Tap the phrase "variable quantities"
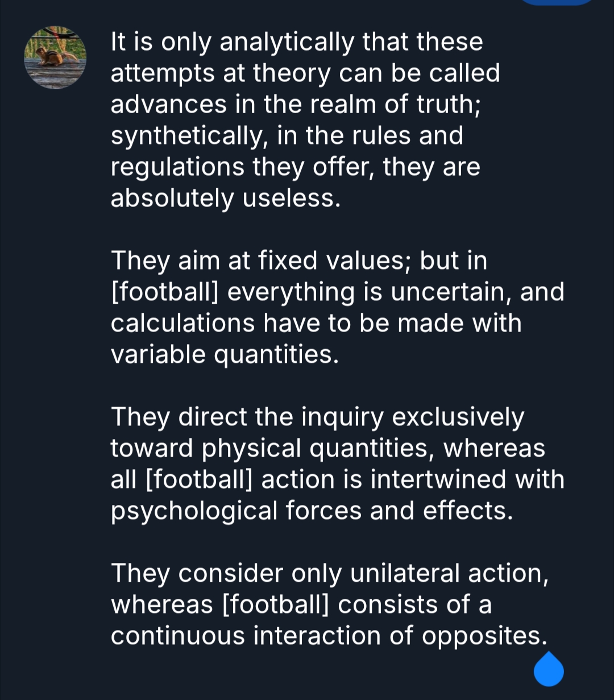Viewport: 614px width, 700px height. pos(225,355)
